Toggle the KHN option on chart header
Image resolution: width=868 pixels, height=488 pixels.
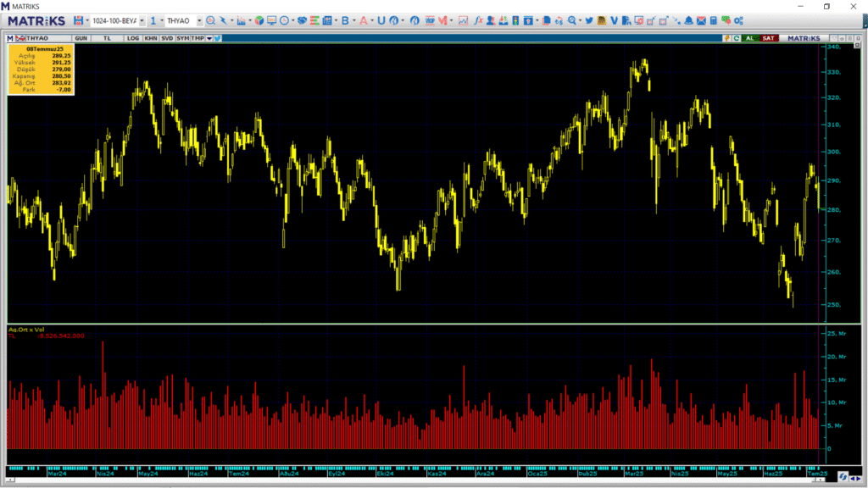[x=150, y=38]
